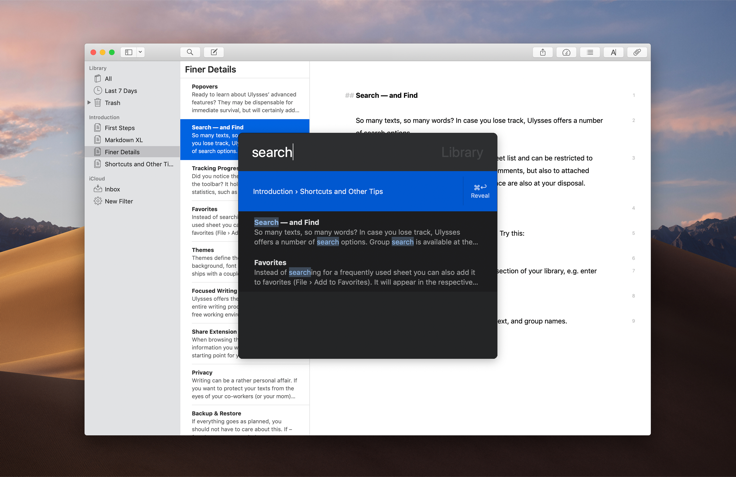The image size is (736, 477).
Task: Click the Markdown XL document icon
Action: [x=98, y=139]
